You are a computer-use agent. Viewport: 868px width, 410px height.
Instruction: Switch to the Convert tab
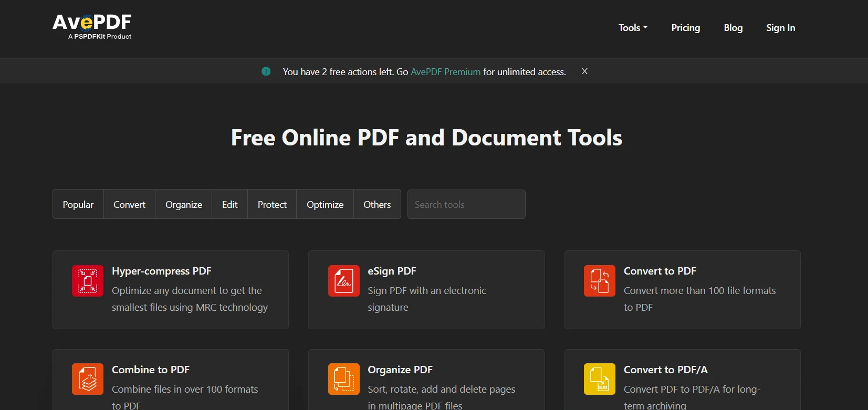click(x=130, y=204)
